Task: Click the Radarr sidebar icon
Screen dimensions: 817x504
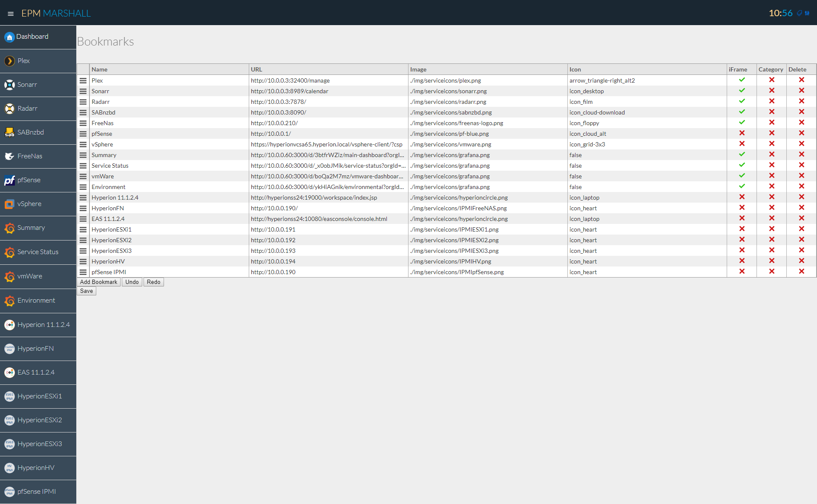Action: [9, 109]
